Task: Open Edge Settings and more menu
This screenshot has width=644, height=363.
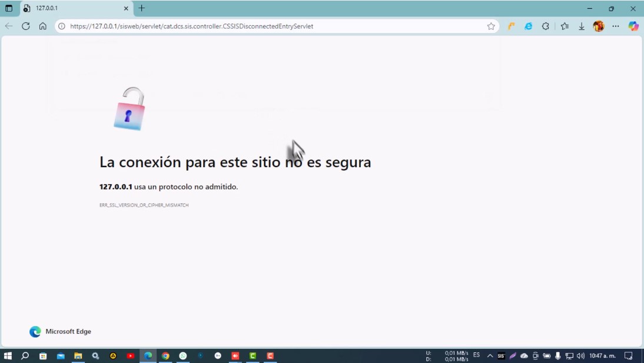Action: [x=616, y=26]
